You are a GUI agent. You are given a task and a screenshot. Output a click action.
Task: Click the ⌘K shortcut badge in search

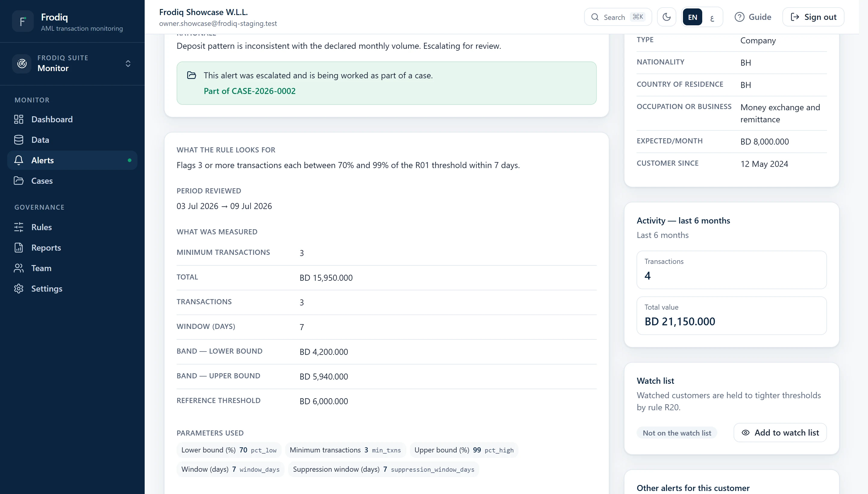coord(637,17)
